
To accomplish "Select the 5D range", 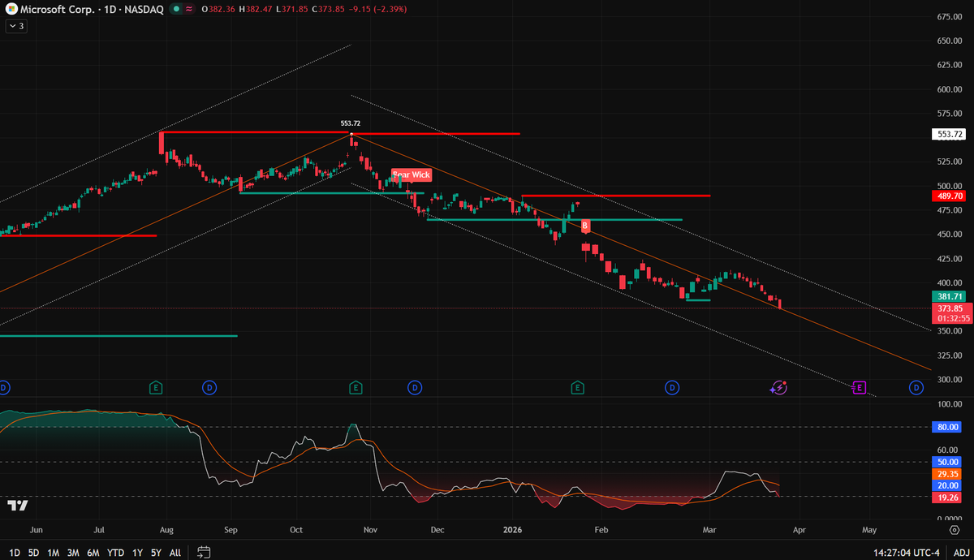I will pyautogui.click(x=33, y=553).
